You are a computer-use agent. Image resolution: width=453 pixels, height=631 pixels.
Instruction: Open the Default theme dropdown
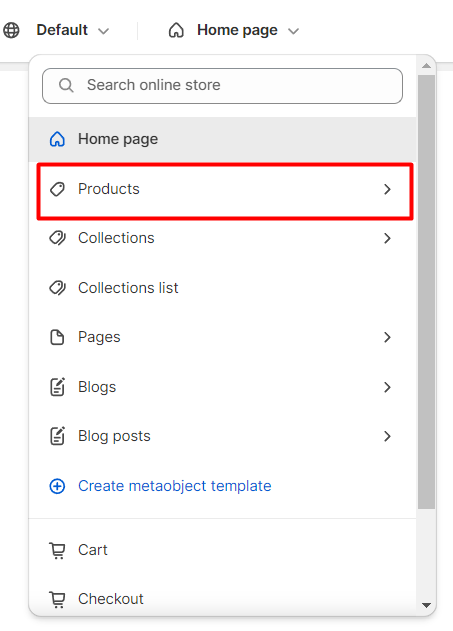[72, 30]
